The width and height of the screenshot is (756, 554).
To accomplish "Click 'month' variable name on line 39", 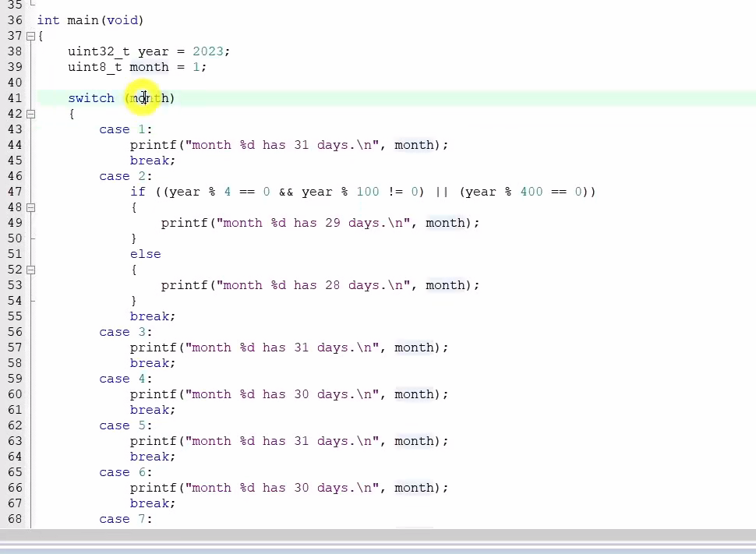I will (150, 67).
